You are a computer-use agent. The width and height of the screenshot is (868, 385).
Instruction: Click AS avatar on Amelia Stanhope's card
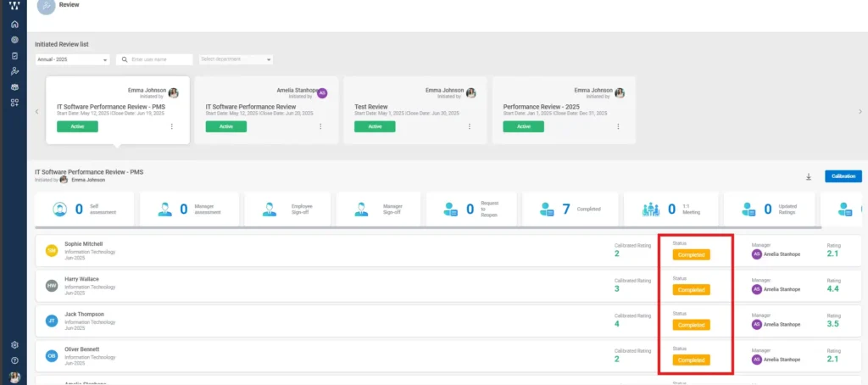click(x=322, y=93)
